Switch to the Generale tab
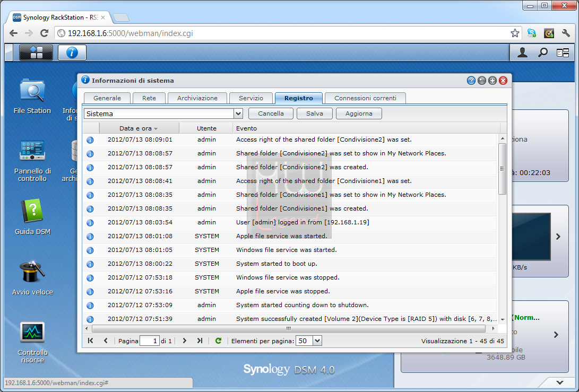 pos(107,98)
